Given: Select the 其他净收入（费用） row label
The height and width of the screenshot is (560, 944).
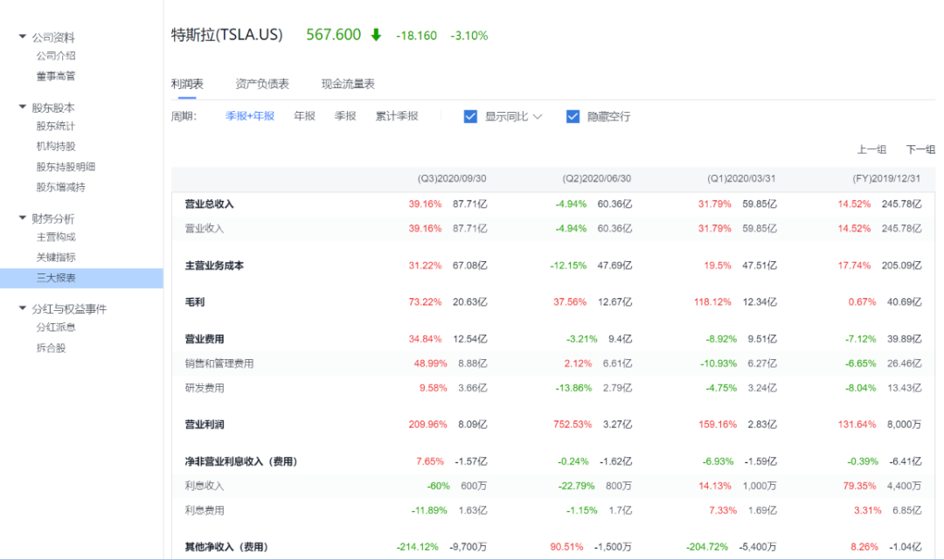Looking at the screenshot, I should pyautogui.click(x=226, y=548).
